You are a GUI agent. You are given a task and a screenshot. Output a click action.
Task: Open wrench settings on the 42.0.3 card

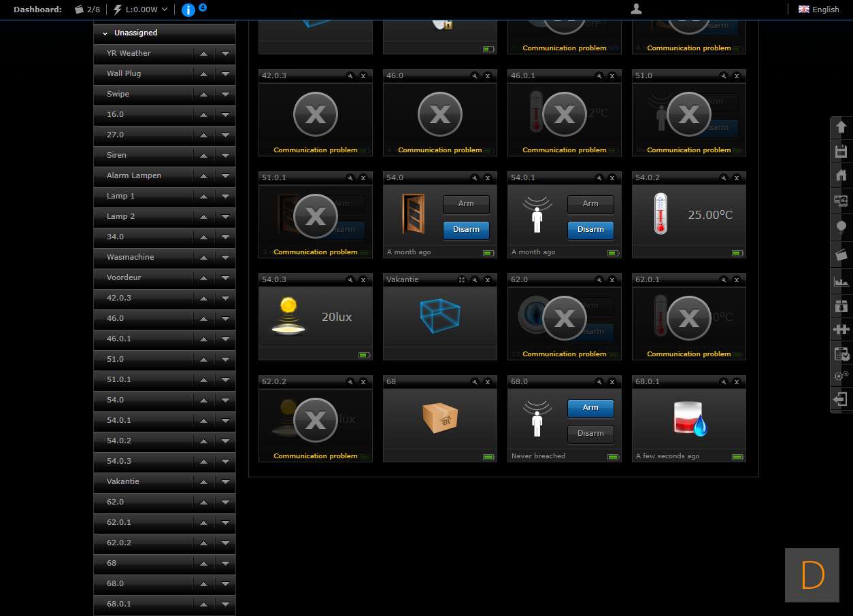[x=350, y=75]
